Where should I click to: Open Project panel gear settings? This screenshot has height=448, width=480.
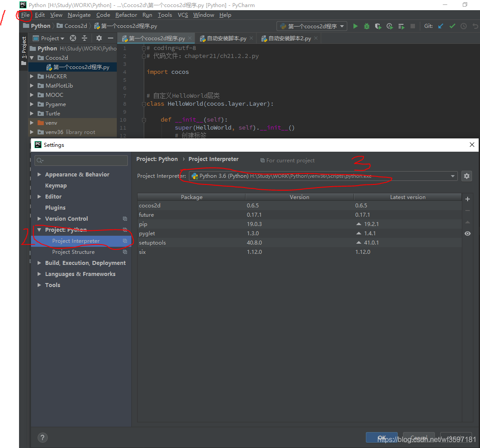(99, 38)
